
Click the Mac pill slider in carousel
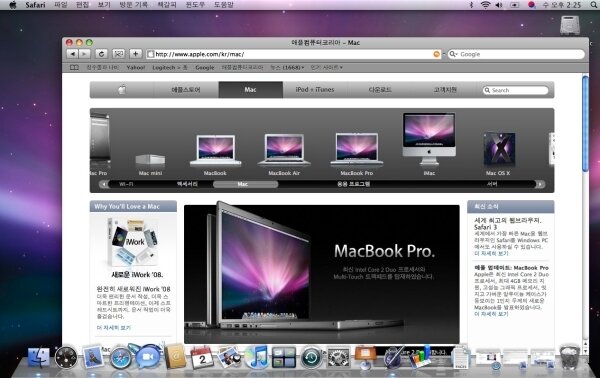coord(245,184)
